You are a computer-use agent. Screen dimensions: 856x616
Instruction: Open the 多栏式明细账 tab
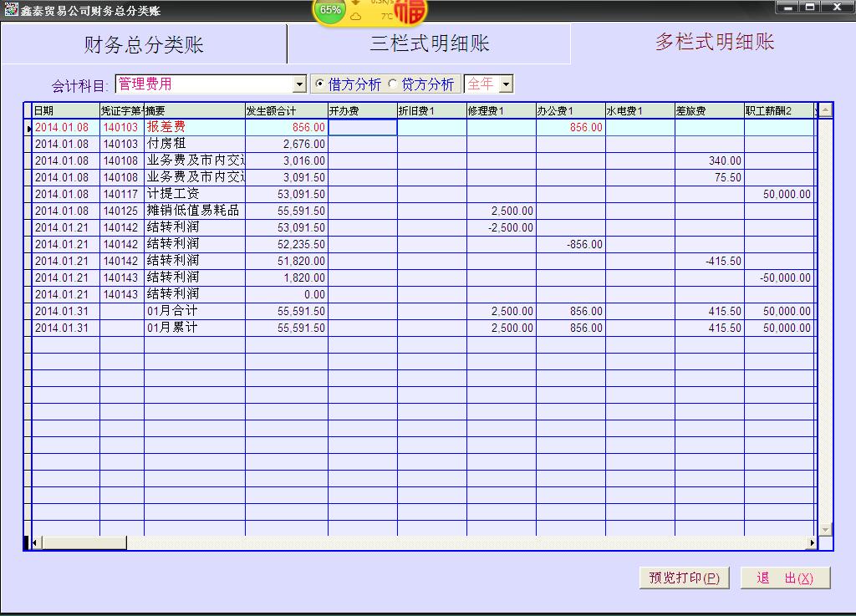714,43
